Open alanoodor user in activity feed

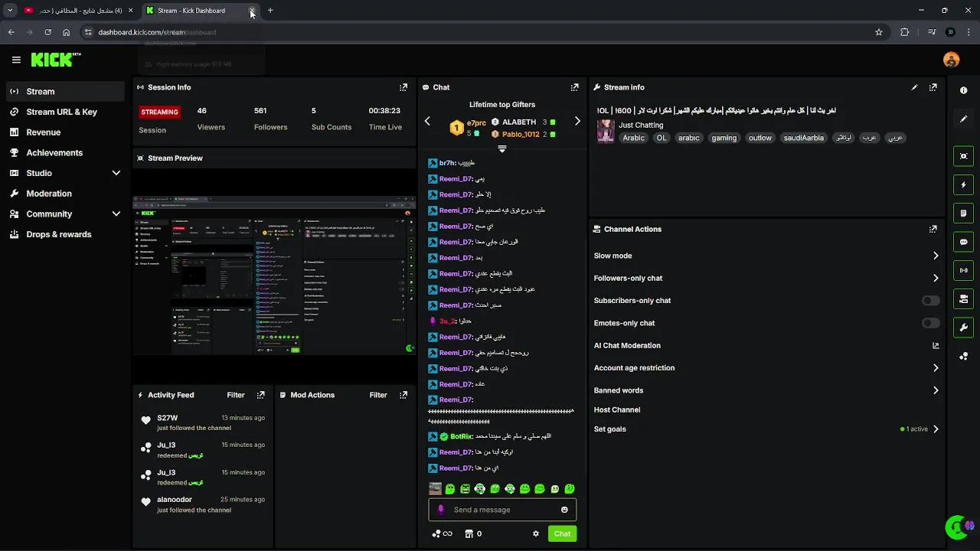coord(175,500)
